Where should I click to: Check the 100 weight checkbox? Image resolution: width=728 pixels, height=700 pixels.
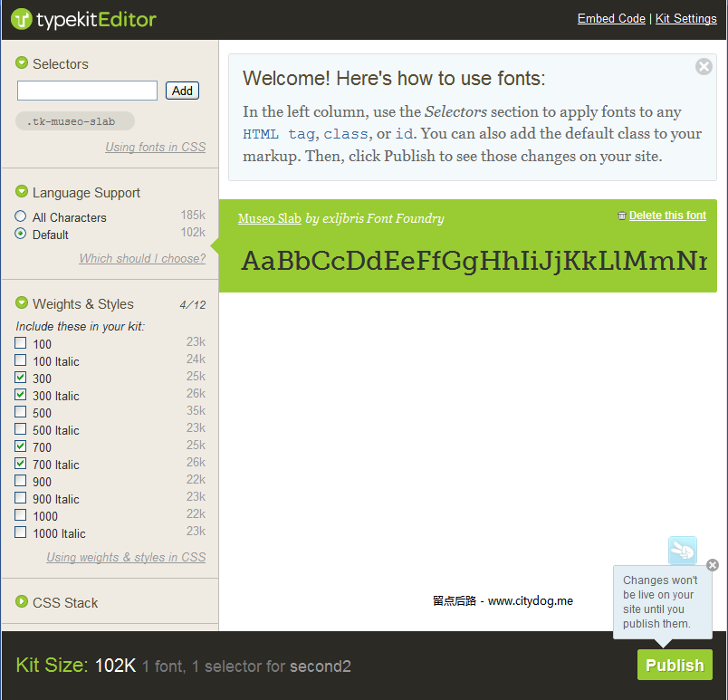(x=21, y=343)
